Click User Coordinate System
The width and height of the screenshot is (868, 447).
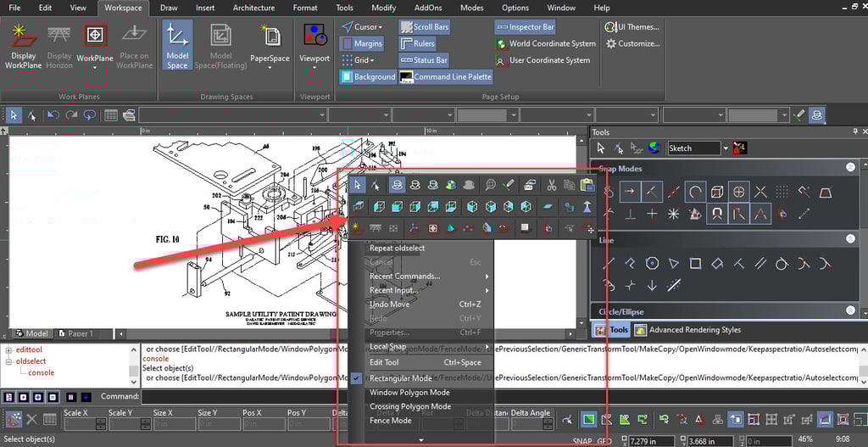(x=543, y=60)
